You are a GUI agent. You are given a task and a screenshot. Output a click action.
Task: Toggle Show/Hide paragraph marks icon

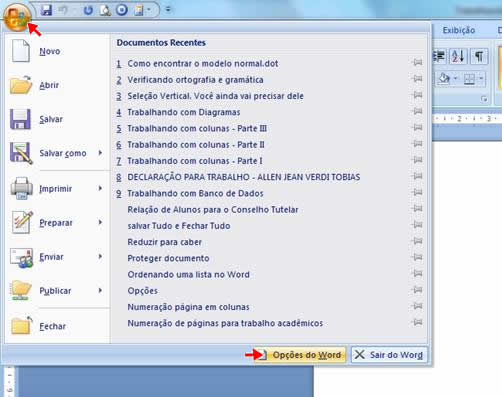tap(479, 56)
